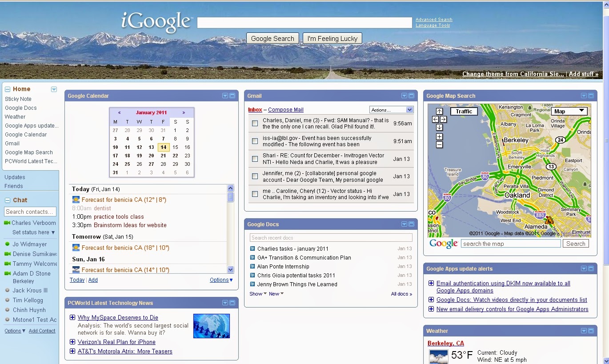609x364 pixels.
Task: Select Sticky Note in sidebar
Action: (x=18, y=99)
